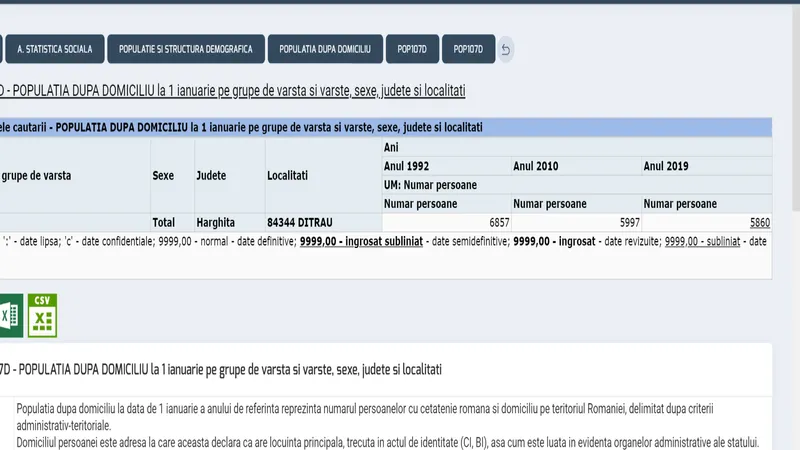
Task: Open the underlined table title link at top
Action: click(x=232, y=91)
